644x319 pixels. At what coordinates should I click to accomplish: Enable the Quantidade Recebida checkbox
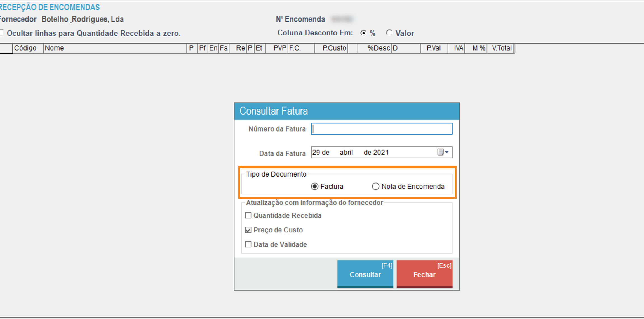coord(248,215)
